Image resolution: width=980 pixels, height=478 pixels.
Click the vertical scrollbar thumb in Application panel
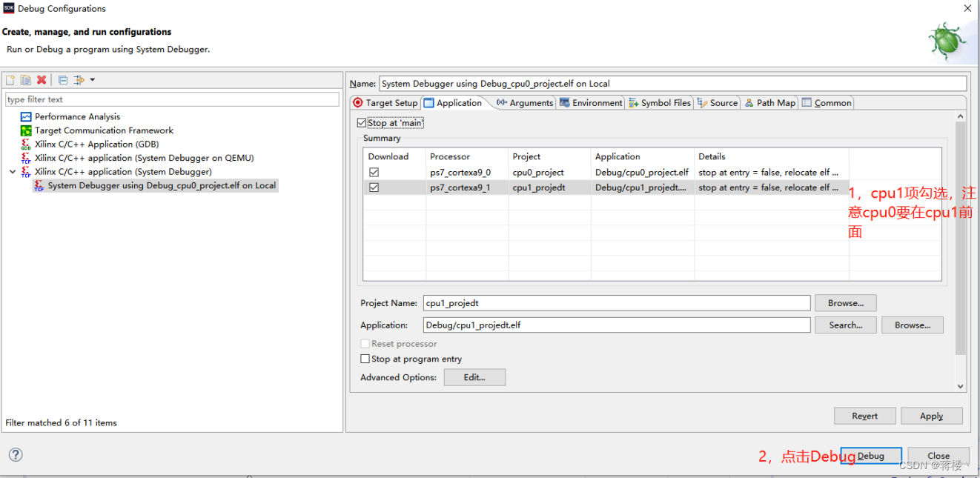[x=961, y=239]
